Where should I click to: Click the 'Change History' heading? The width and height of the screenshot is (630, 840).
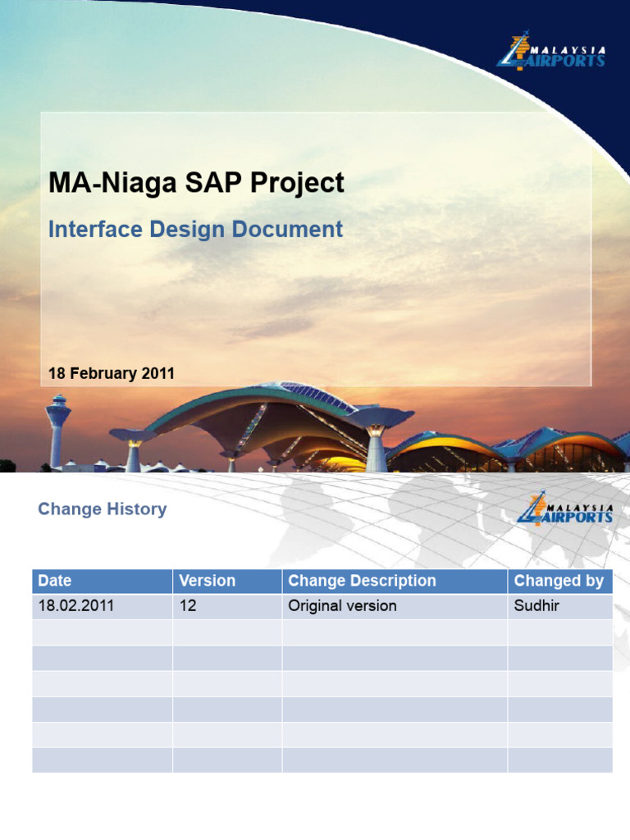pos(103,509)
